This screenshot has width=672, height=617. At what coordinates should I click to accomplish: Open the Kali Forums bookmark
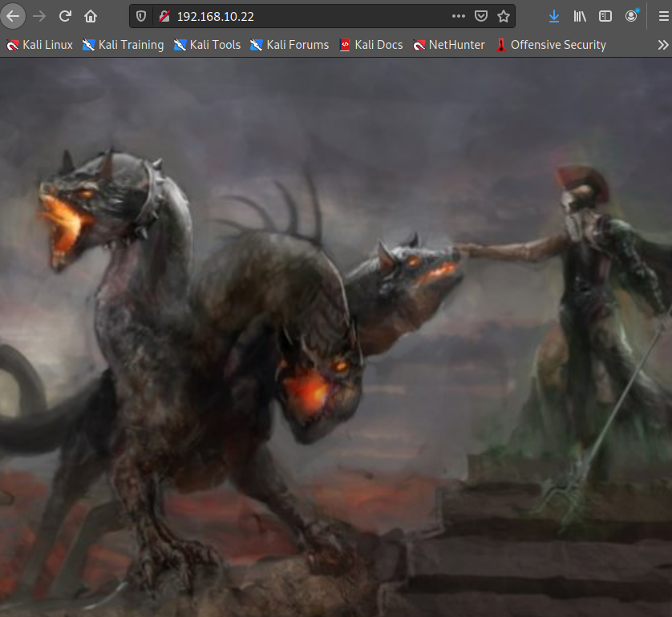tap(289, 45)
